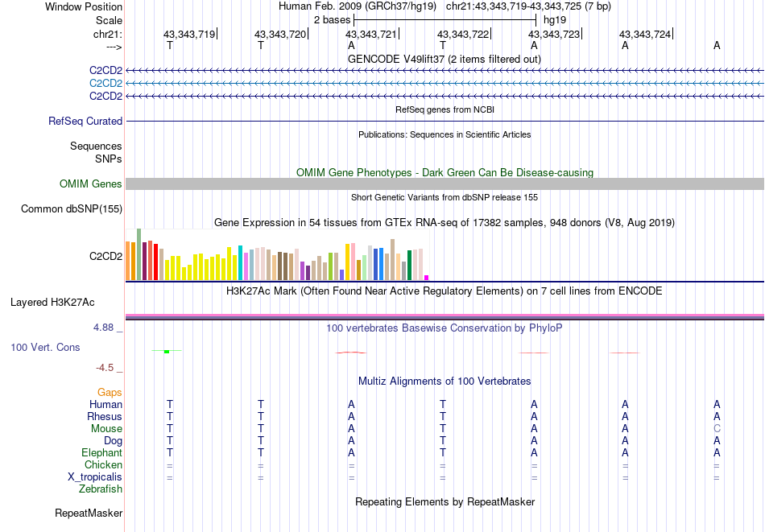Image resolution: width=765 pixels, height=532 pixels.
Task: Click the Sequences publications track label
Action: point(96,146)
